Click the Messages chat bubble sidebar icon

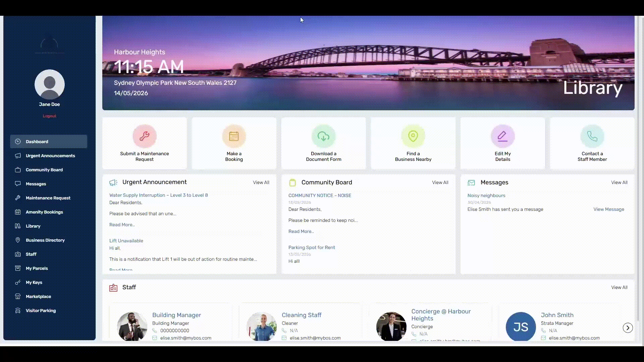(x=18, y=184)
